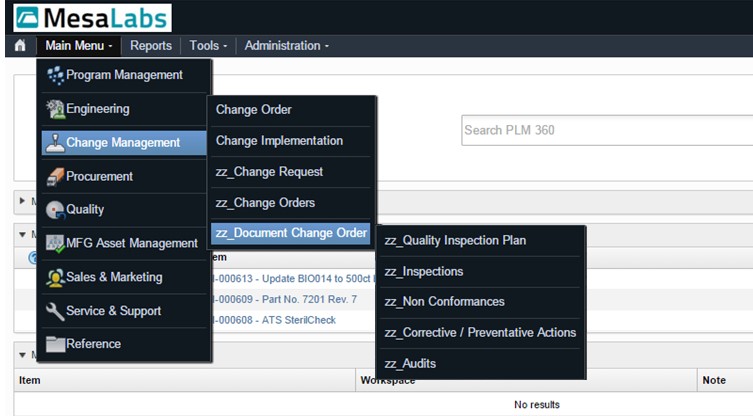Select Program Management from main menu
This screenshot has height=416, width=753.
[124, 75]
